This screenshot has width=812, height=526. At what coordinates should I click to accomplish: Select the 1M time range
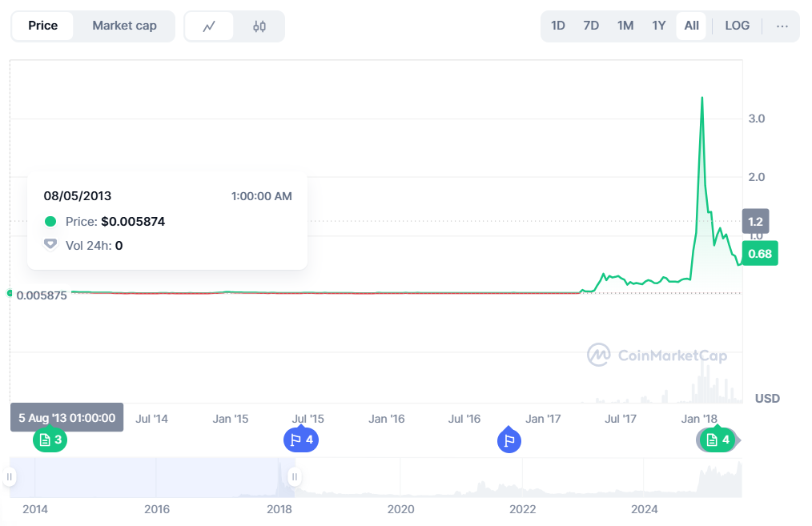tap(625, 26)
